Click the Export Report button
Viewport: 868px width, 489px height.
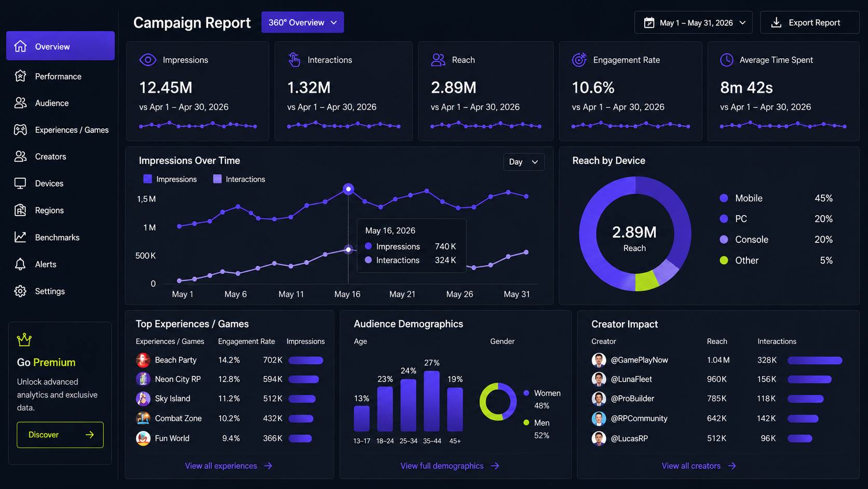tap(809, 23)
